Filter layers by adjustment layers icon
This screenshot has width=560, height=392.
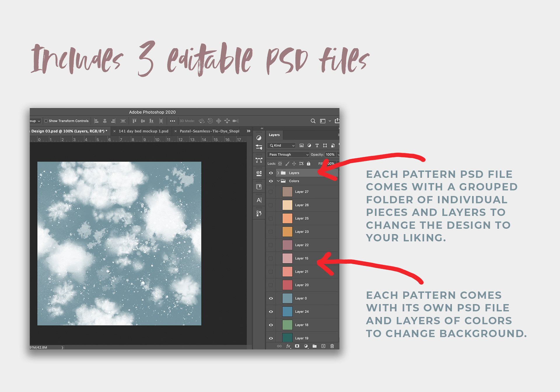pyautogui.click(x=309, y=145)
